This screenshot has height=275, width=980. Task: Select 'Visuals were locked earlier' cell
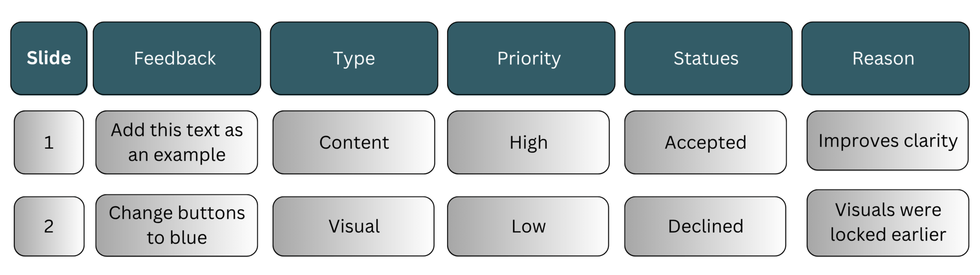[x=888, y=223]
